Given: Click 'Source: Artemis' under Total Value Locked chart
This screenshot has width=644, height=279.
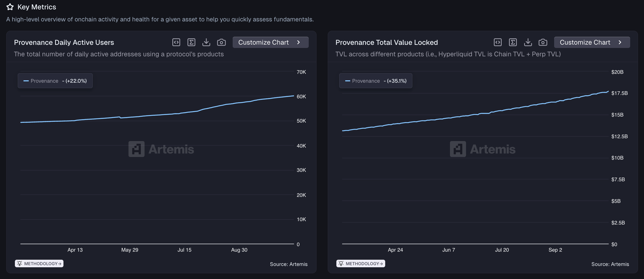Looking at the screenshot, I should 610,264.
